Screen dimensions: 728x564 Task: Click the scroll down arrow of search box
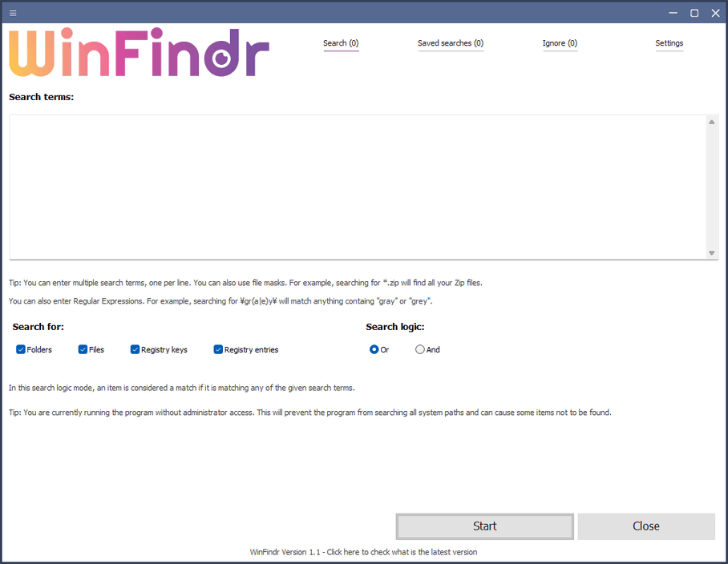712,253
